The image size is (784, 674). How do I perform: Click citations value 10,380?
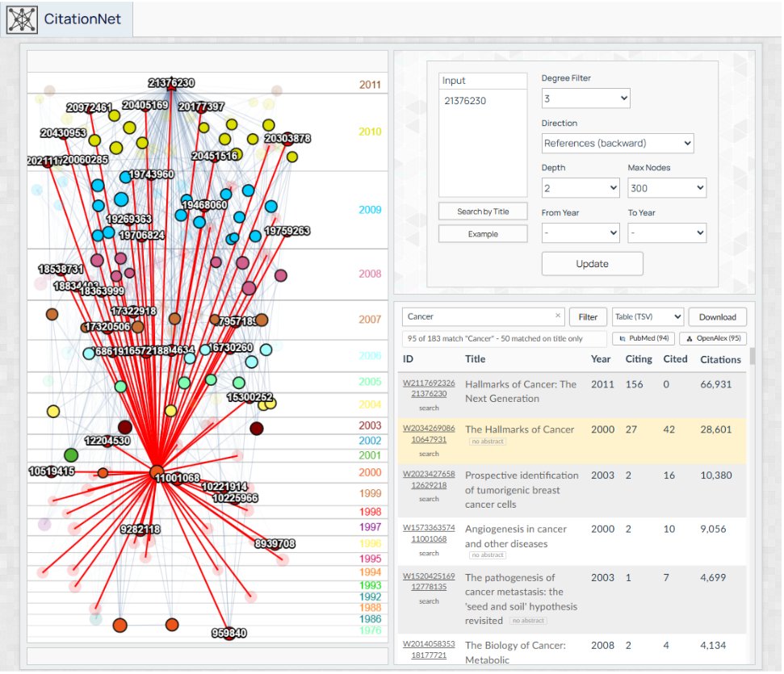[x=716, y=475]
